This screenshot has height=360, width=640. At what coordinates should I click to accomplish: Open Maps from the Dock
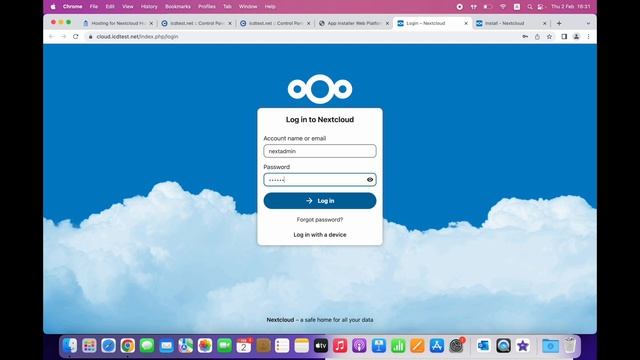click(186, 346)
